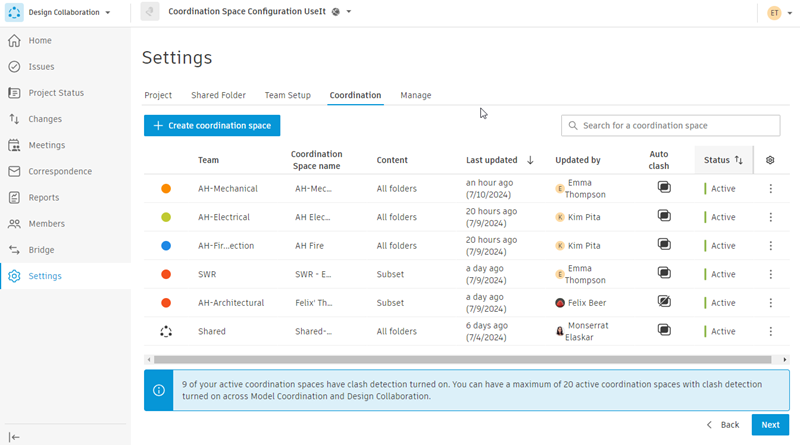Click the info icon in the clash detection banner
The image size is (800, 445).
tap(159, 390)
